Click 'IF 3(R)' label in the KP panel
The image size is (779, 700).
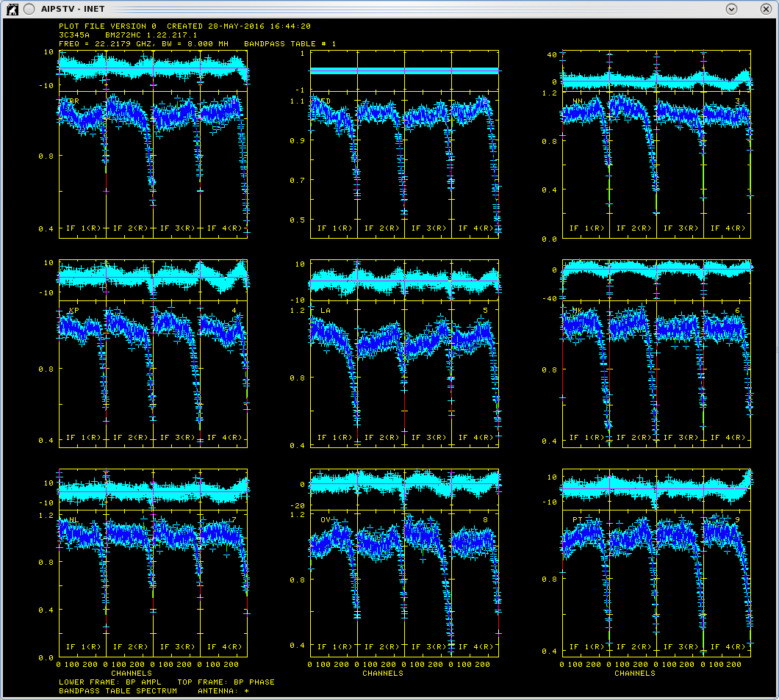pyautogui.click(x=177, y=438)
